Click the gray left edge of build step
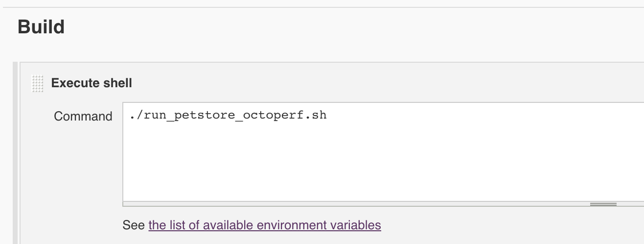This screenshot has height=244, width=644. tap(15, 153)
